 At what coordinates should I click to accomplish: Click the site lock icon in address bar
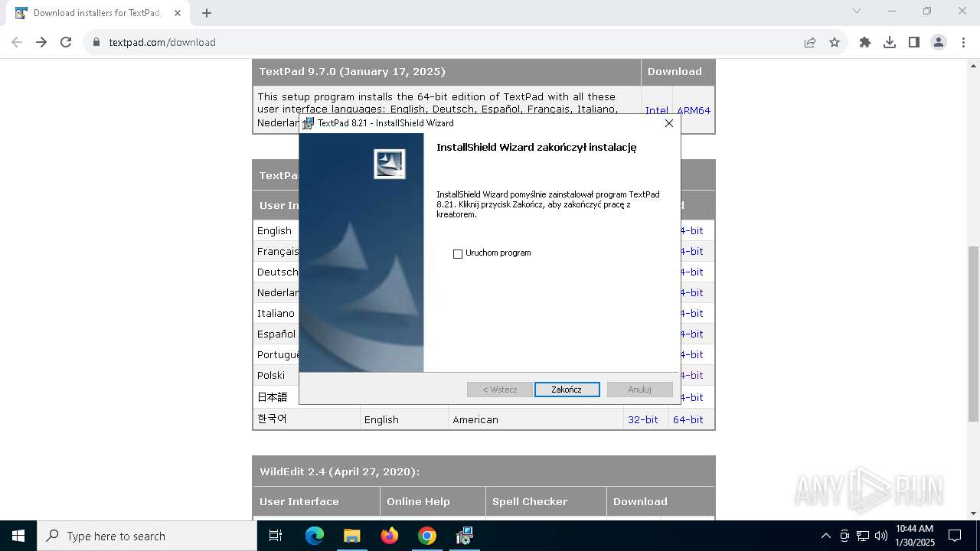point(96,42)
